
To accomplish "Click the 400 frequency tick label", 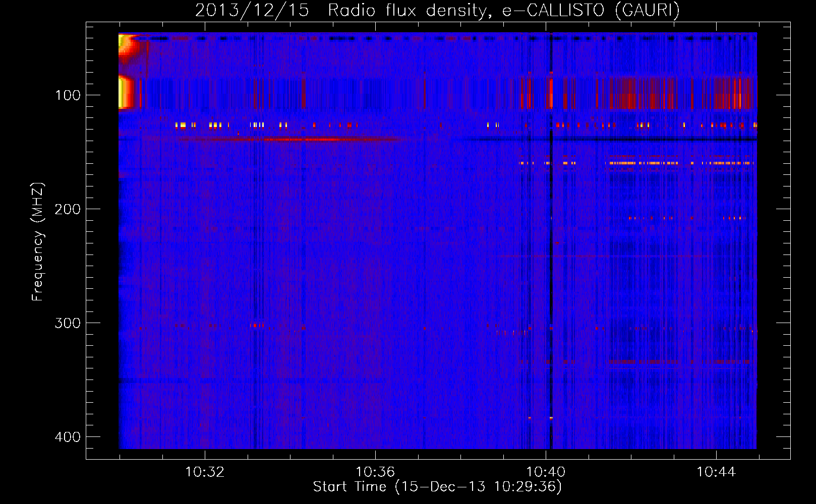I will pyautogui.click(x=68, y=437).
